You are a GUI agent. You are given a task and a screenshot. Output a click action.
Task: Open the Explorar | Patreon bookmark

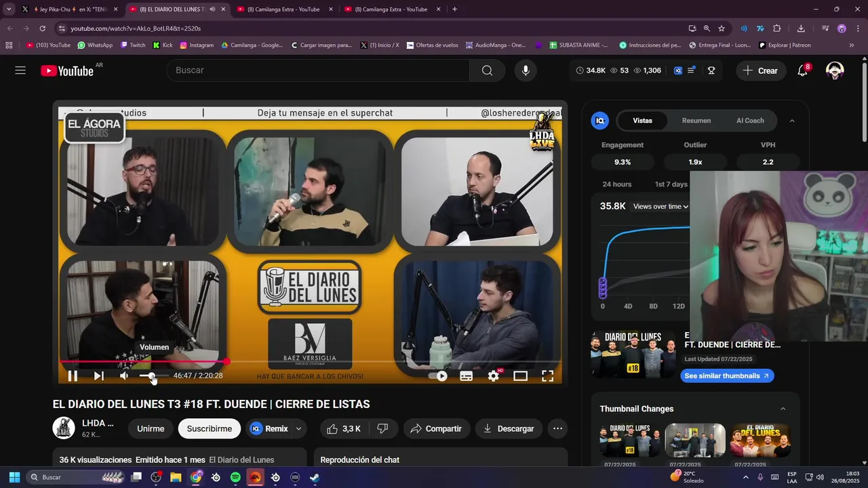(x=784, y=45)
